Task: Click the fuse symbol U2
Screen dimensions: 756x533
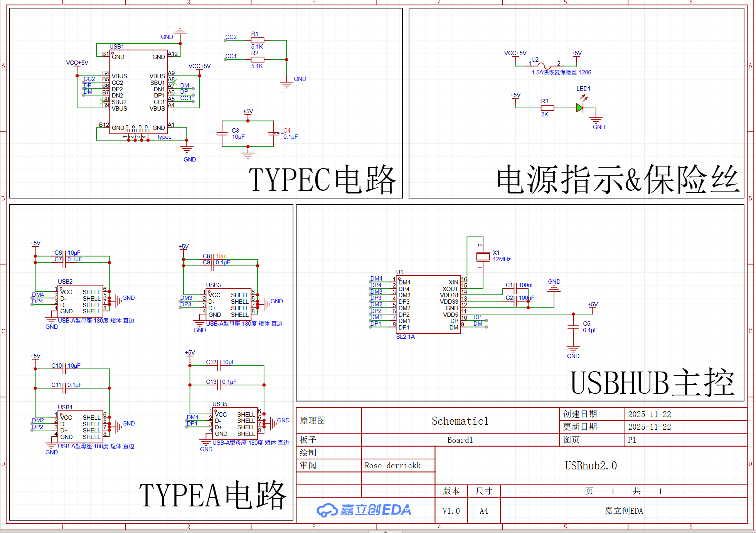Action: click(545, 66)
